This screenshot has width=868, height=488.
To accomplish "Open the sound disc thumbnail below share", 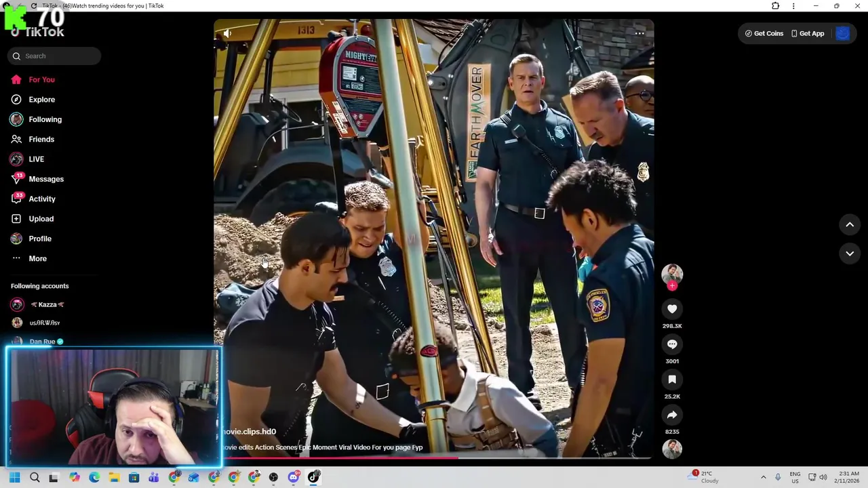I will (672, 449).
